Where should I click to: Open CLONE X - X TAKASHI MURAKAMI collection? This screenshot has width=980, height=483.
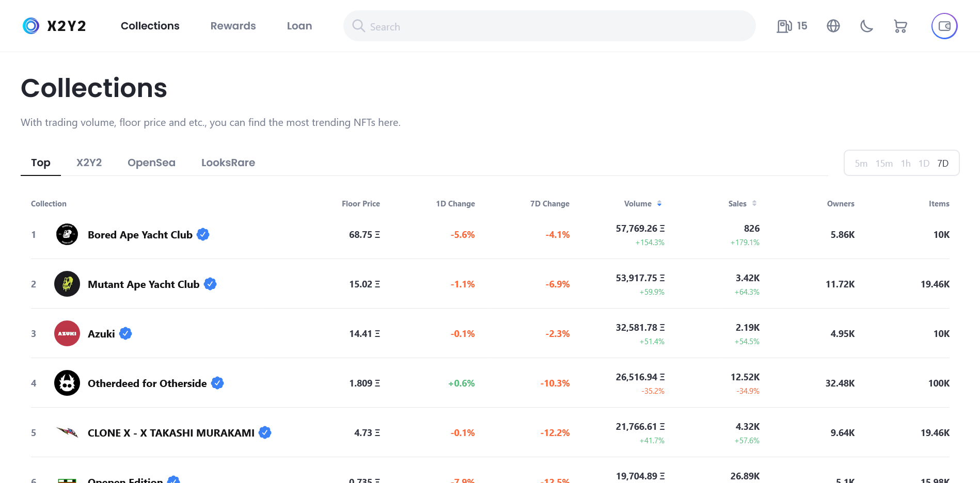tap(171, 433)
